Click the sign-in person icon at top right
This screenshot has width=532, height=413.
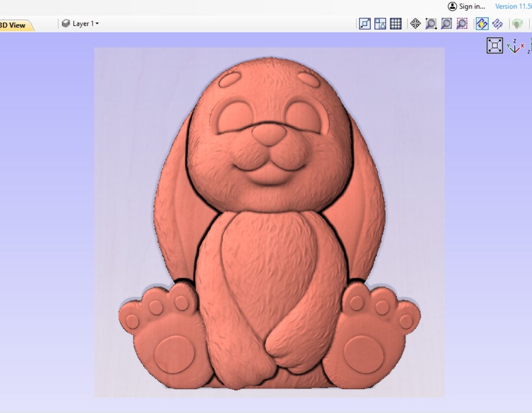452,6
